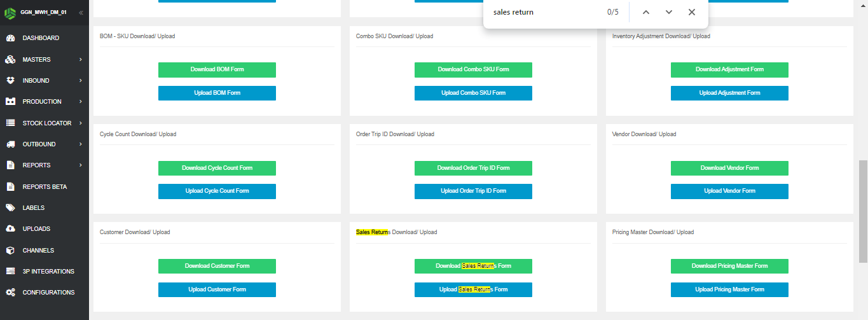
Task: Click the Configurations gears icon
Action: click(10, 293)
